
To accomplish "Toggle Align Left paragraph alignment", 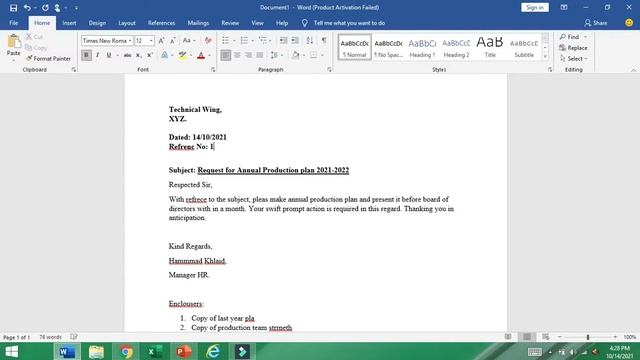I will (x=226, y=55).
